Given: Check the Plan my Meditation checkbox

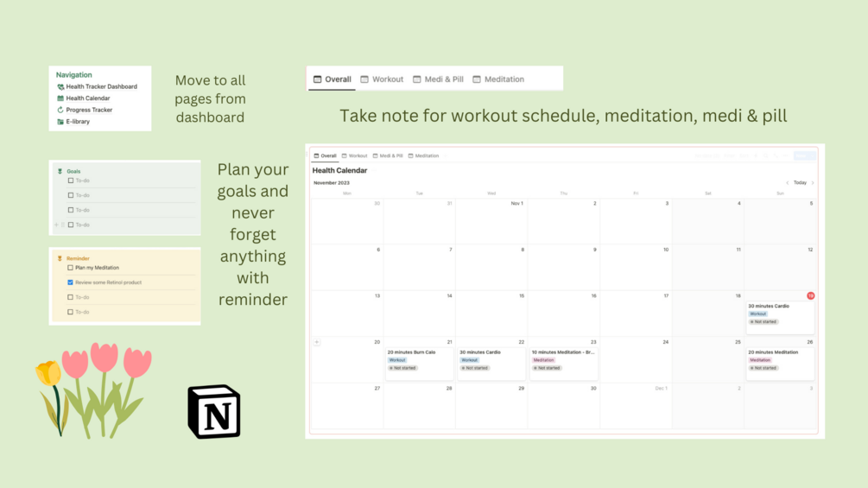Looking at the screenshot, I should (71, 268).
